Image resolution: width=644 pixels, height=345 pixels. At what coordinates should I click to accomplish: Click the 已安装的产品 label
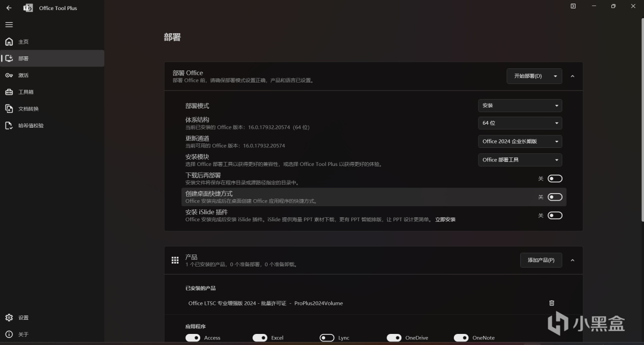pos(200,288)
